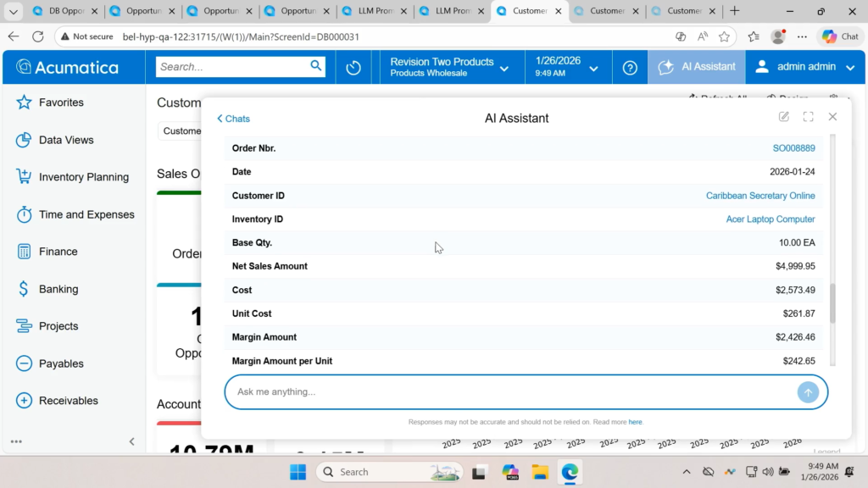868x488 pixels.
Task: Click the recent history clock icon
Action: [x=353, y=68]
